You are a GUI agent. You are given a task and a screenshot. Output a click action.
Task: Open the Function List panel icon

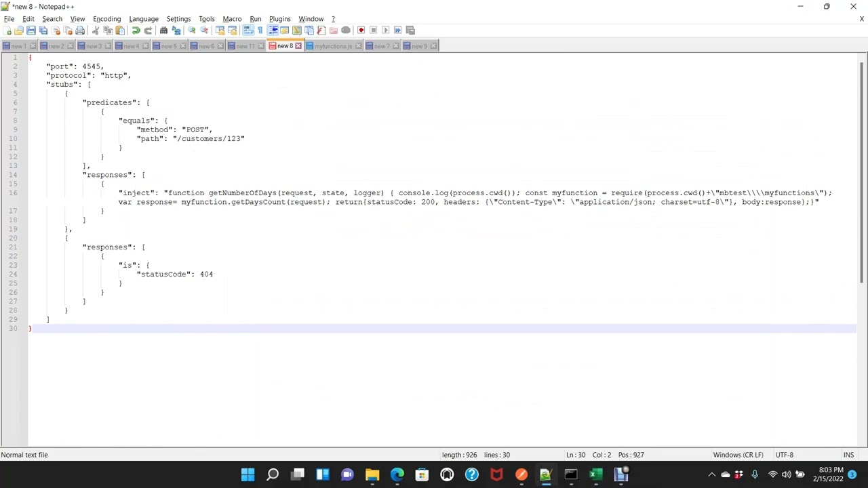321,30
